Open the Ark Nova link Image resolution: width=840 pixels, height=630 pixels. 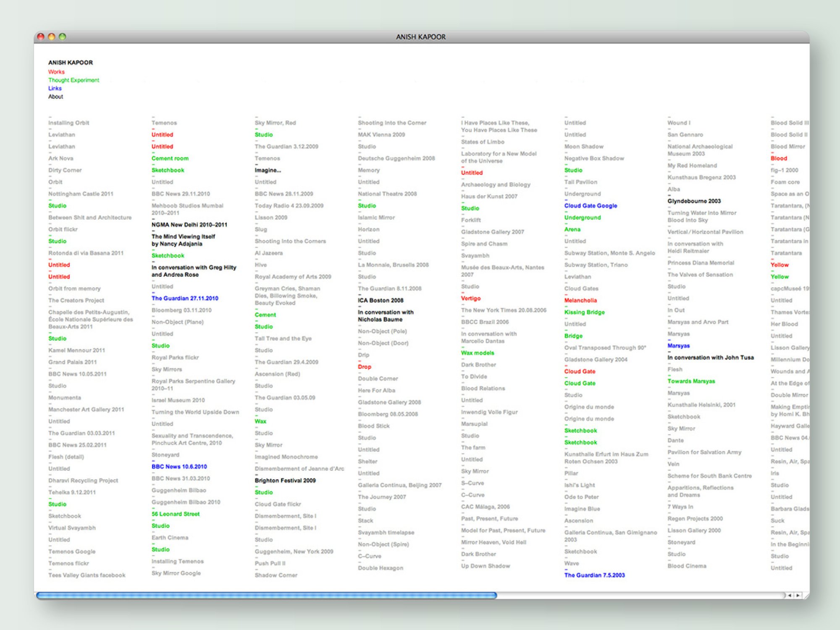[x=60, y=158]
